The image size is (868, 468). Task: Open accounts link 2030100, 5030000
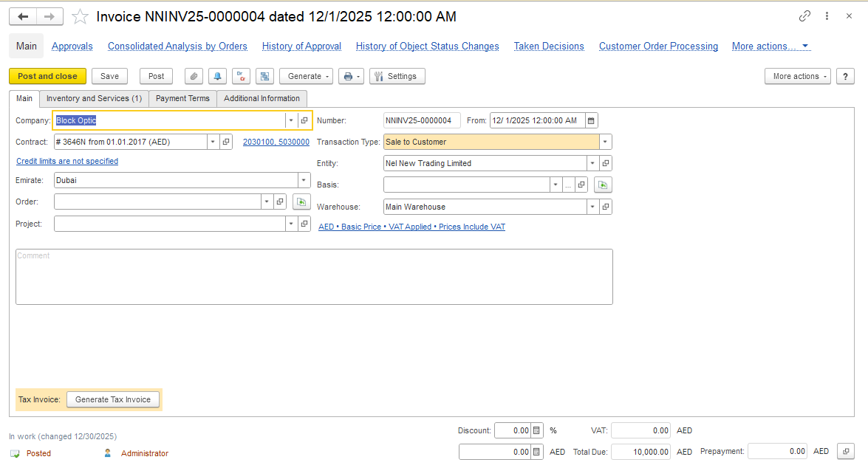[276, 142]
